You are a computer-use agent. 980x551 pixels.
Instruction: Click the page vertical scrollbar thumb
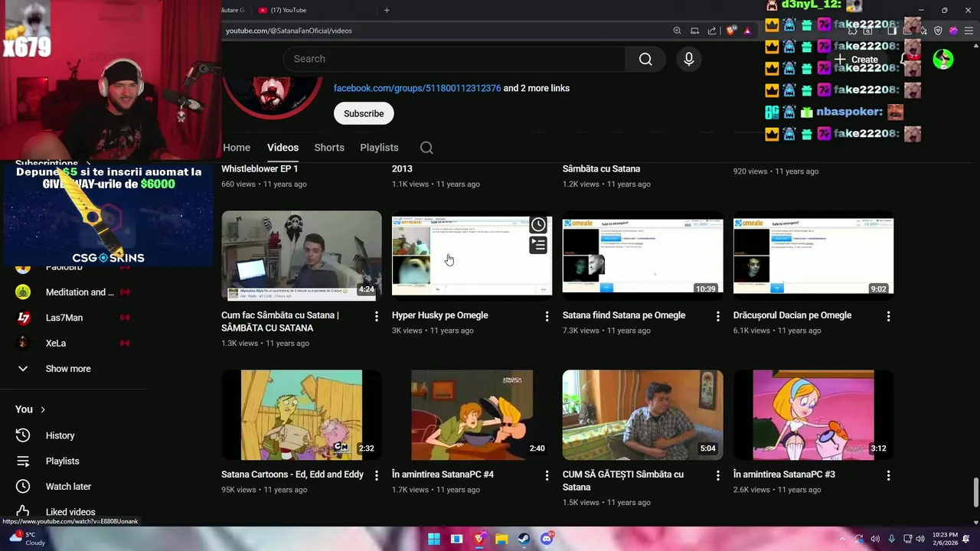[x=975, y=493]
